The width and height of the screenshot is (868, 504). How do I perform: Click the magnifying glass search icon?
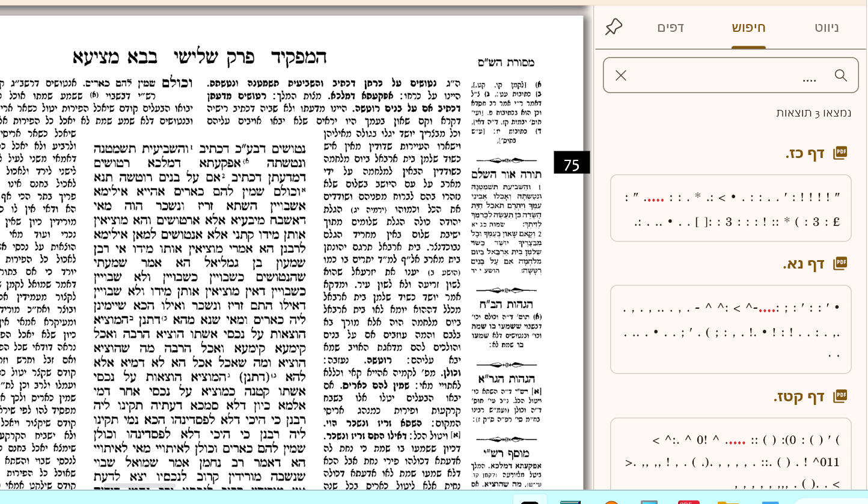(x=841, y=75)
